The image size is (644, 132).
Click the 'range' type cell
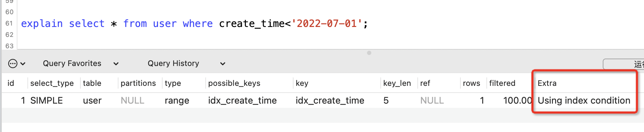click(177, 100)
